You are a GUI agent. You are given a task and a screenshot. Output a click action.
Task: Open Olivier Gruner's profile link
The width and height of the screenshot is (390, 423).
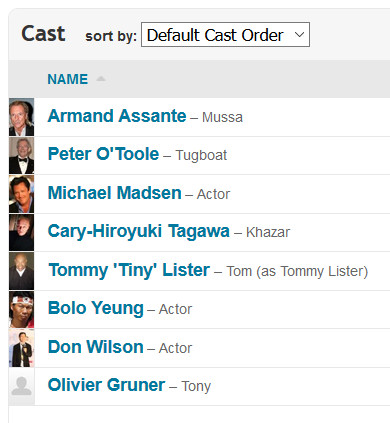click(x=106, y=385)
